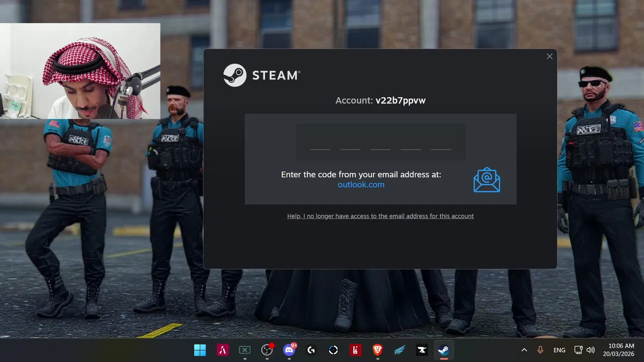Image resolution: width=644 pixels, height=362 pixels.
Task: Open the no longer have access help link
Action: tap(380, 216)
